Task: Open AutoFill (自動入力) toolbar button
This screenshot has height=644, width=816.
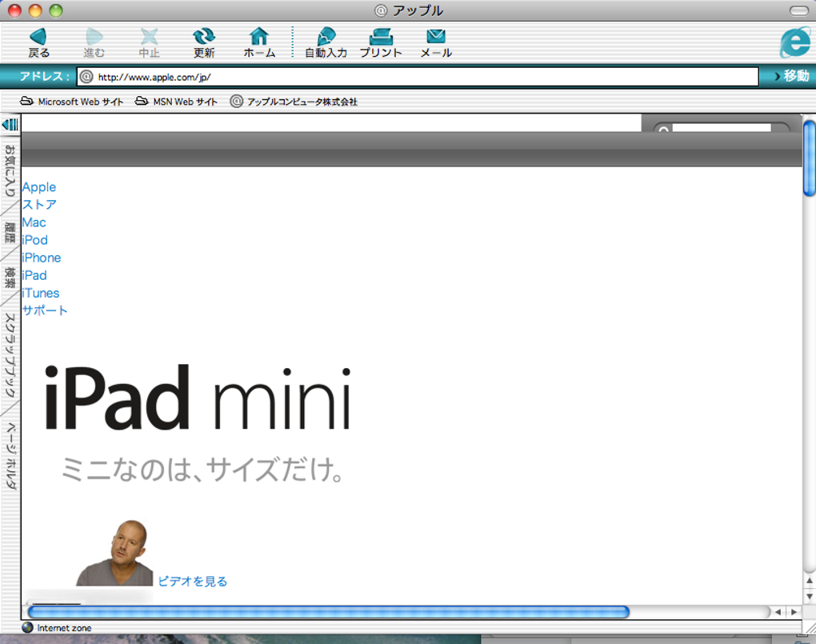Action: pyautogui.click(x=326, y=42)
